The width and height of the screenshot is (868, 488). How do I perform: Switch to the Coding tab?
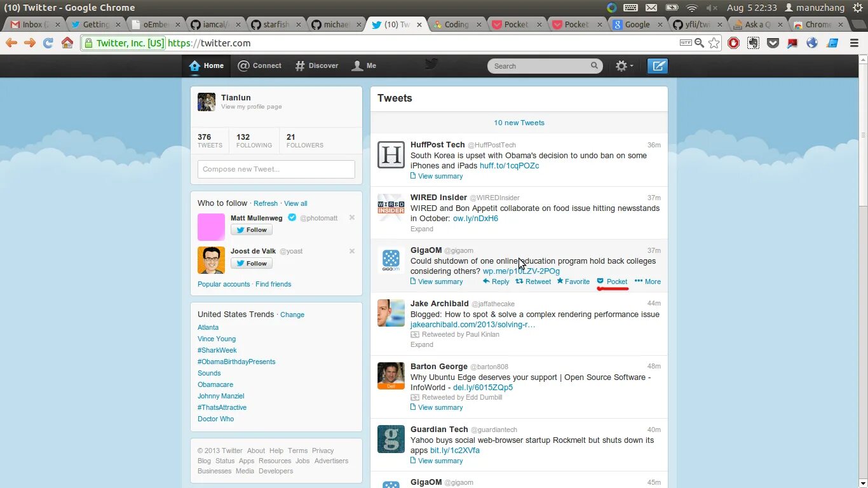coord(457,25)
